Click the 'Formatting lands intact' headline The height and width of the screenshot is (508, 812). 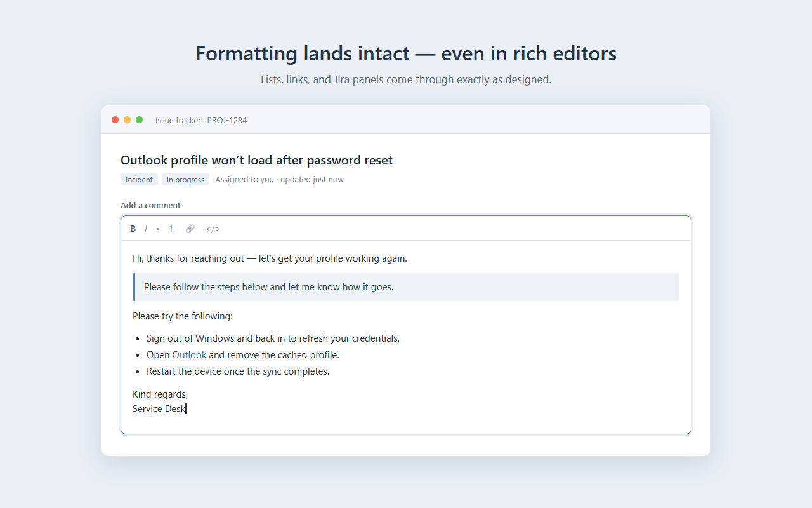pos(406,53)
